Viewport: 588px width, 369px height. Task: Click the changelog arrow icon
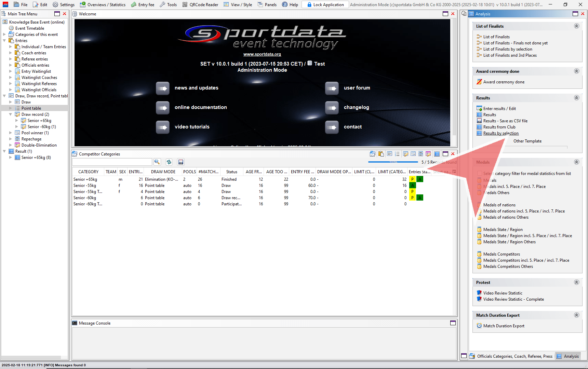click(332, 108)
